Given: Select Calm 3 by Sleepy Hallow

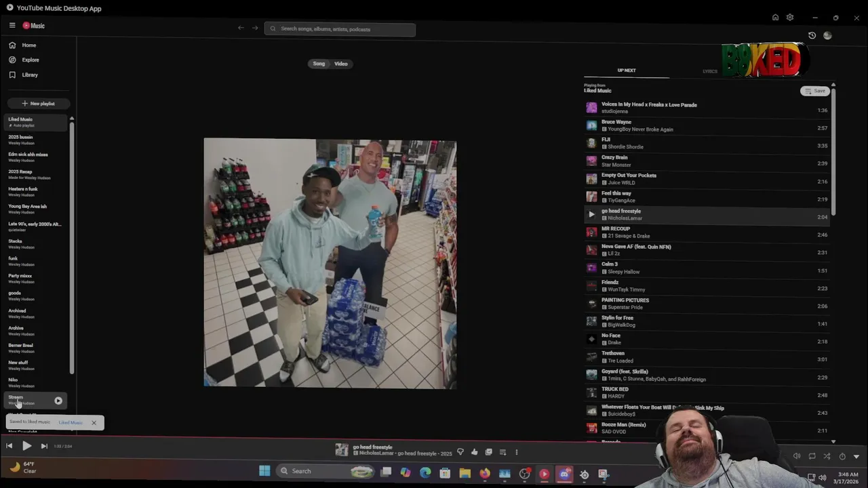Looking at the screenshot, I should pos(707,268).
